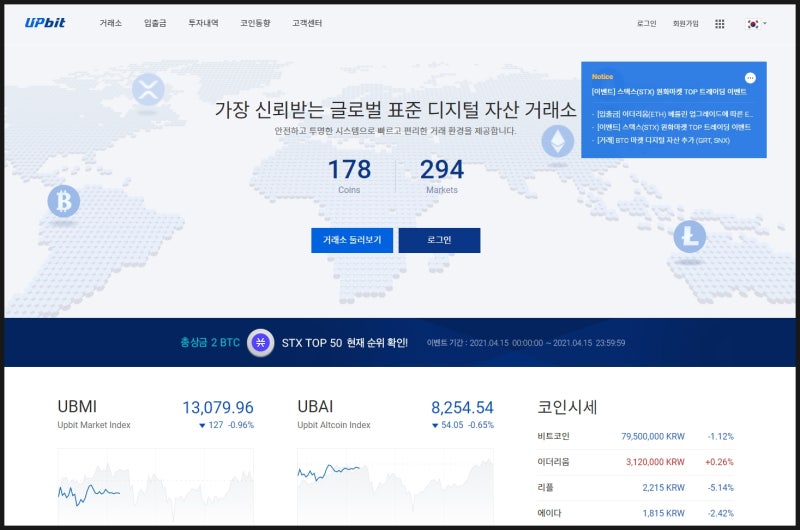This screenshot has height=530, width=800.
Task: Click the +0.26% change value
Action: coord(719,462)
